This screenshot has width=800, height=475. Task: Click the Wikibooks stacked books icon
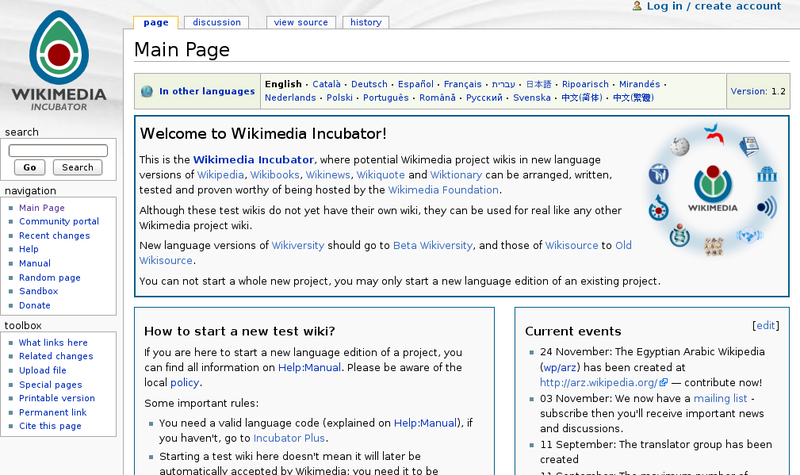pyautogui.click(x=749, y=148)
